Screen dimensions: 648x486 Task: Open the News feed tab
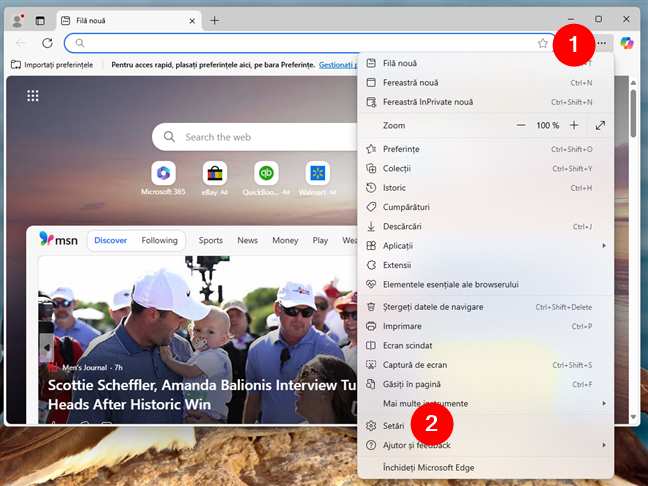[x=247, y=241]
